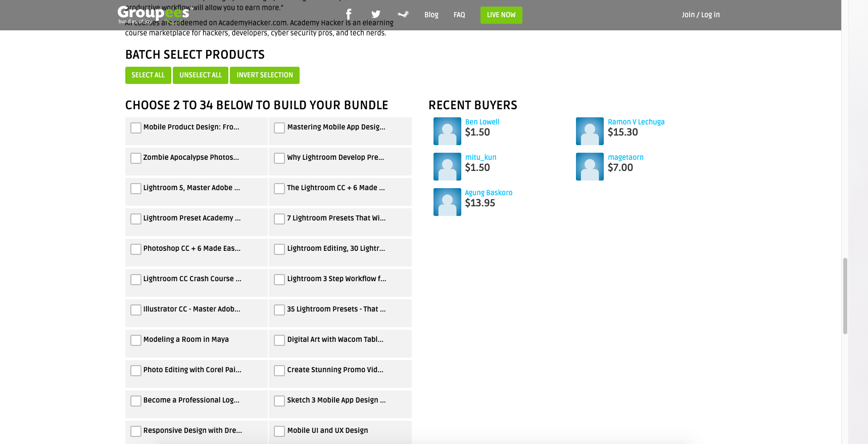Tick Photoshop CC + 6 Made Easy checkbox
Image resolution: width=868 pixels, height=444 pixels.
(x=136, y=249)
